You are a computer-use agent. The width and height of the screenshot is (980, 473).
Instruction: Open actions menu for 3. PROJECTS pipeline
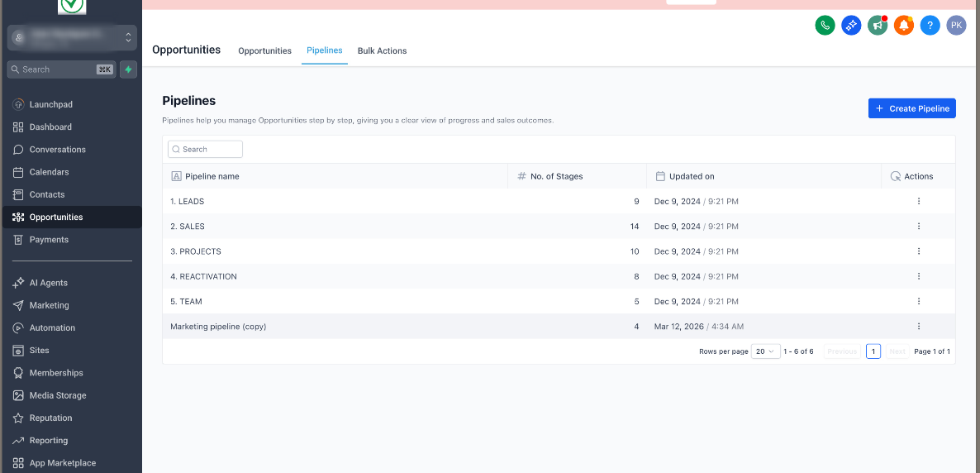point(919,251)
